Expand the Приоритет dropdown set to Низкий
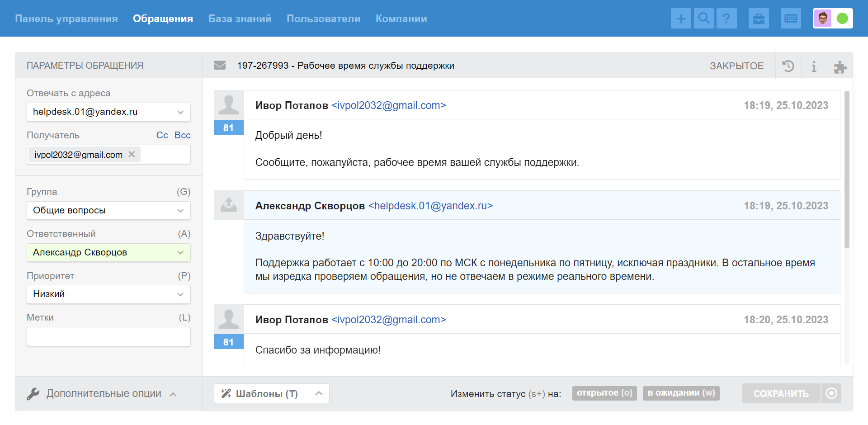Image resolution: width=868 pixels, height=425 pixels. tap(108, 294)
